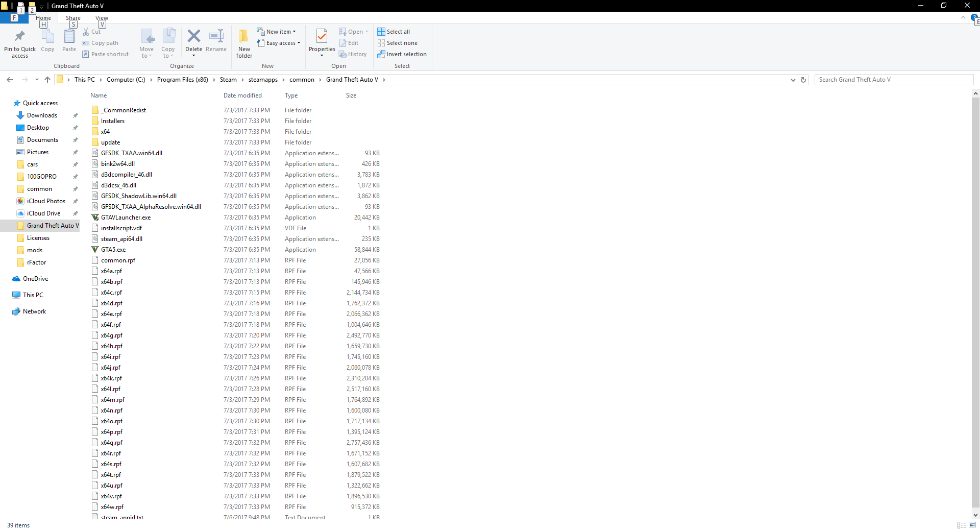980x531 pixels.
Task: Click Paste shortcut in ribbon
Action: pos(105,54)
